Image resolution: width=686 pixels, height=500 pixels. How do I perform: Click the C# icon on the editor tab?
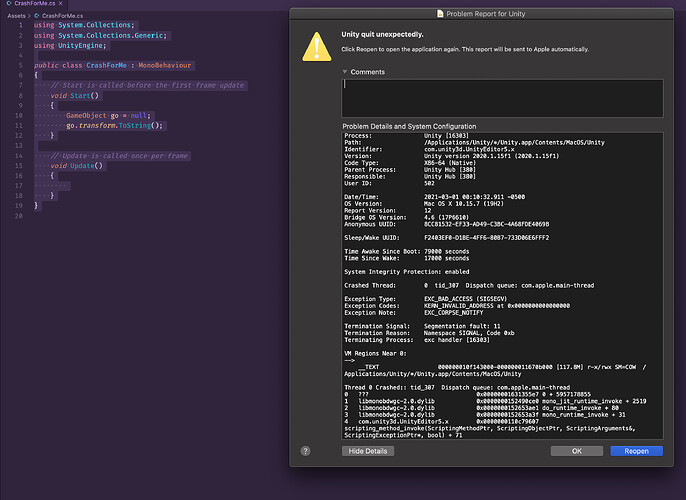point(9,3)
